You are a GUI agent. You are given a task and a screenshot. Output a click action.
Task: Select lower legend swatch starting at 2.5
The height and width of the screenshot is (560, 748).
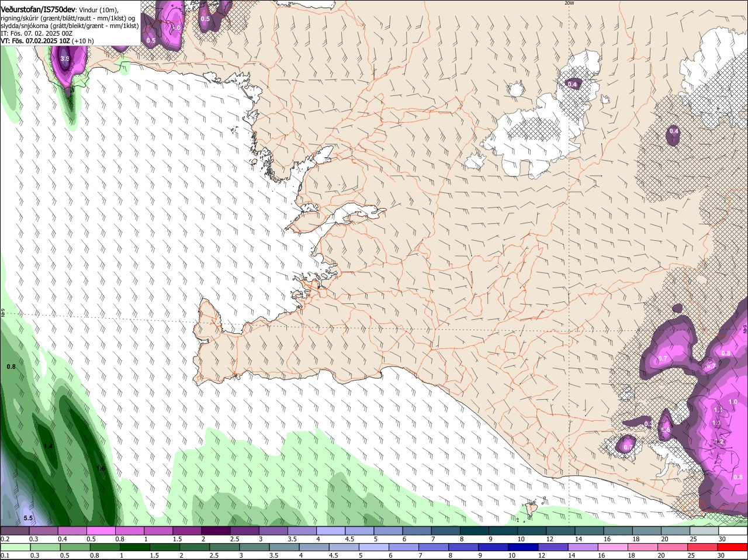(x=225, y=547)
